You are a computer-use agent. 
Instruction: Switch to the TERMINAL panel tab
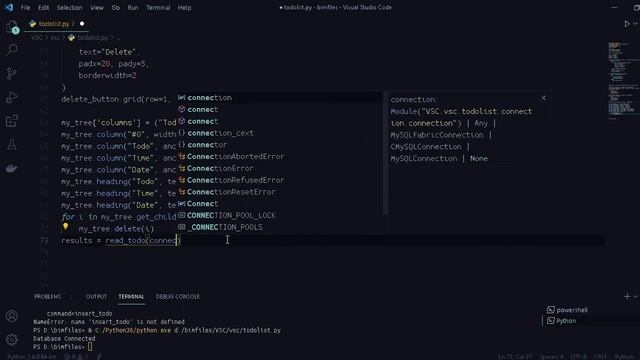(x=131, y=297)
